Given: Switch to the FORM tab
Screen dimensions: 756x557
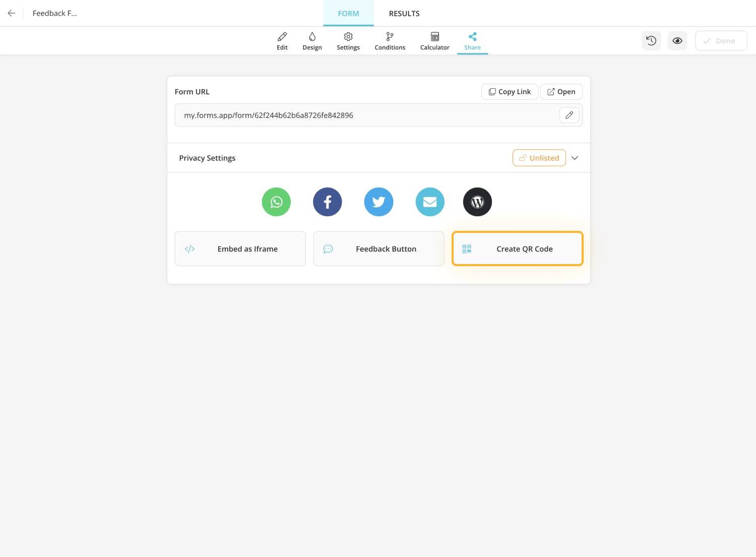Looking at the screenshot, I should (x=348, y=13).
